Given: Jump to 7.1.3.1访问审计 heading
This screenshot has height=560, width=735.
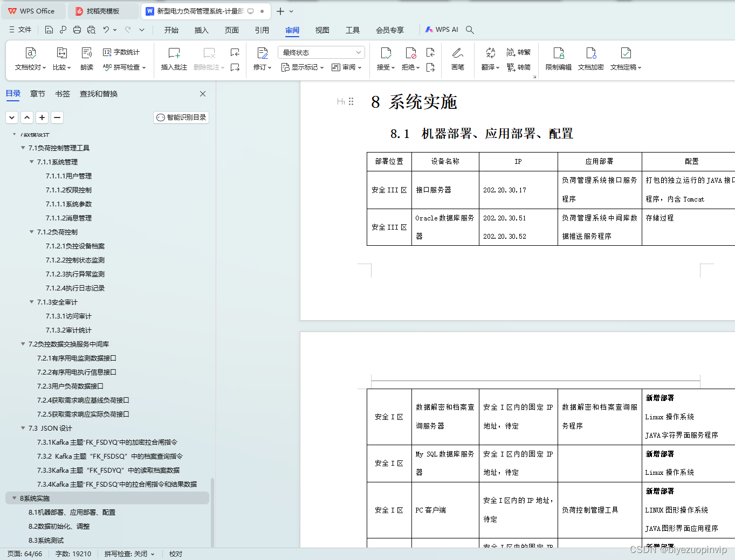Looking at the screenshot, I should pos(68,316).
